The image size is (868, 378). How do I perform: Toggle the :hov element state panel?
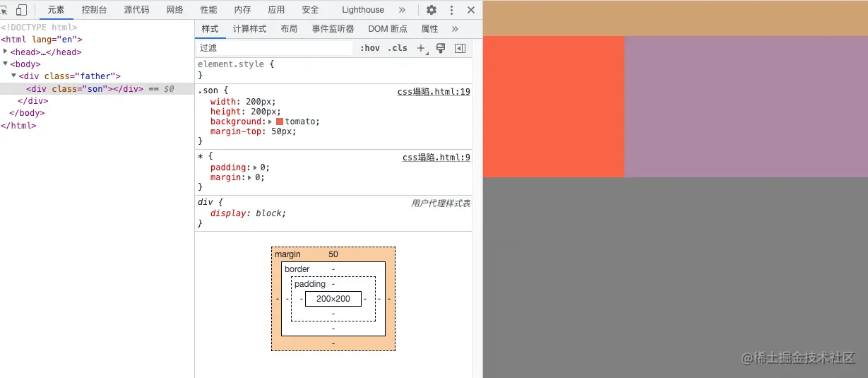[370, 48]
